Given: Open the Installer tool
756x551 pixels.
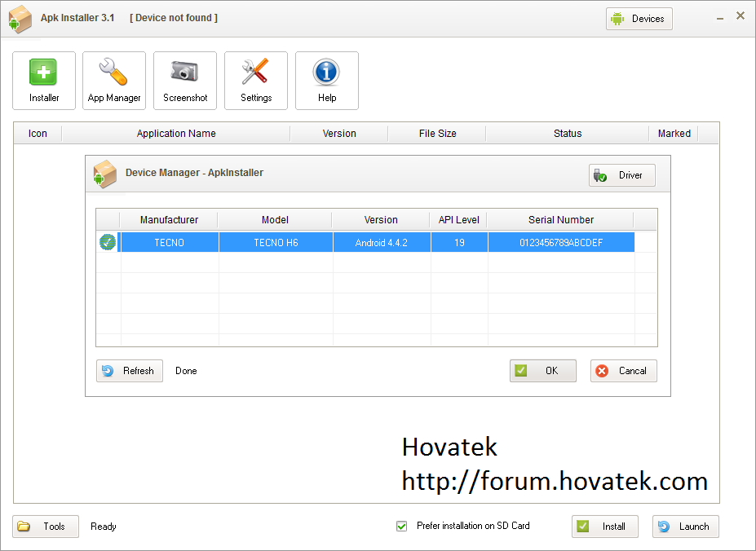Looking at the screenshot, I should [x=44, y=80].
